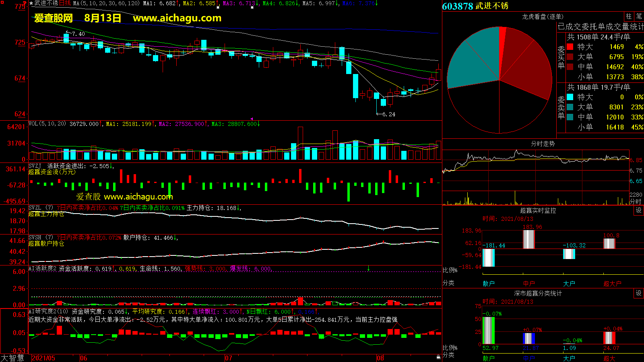Click the MA(5,10,20,30,60,120) indicator parameters
Image resolution: width=644 pixels, height=362 pixels.
point(106,3)
